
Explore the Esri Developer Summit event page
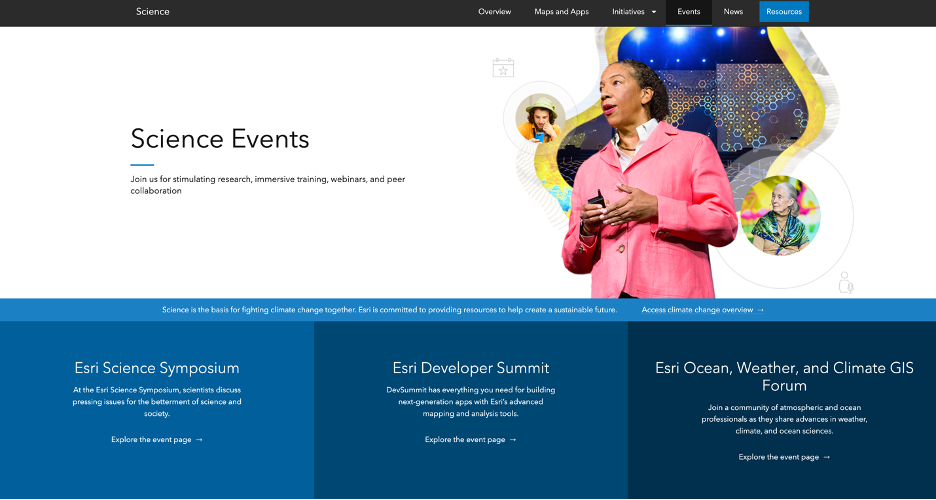pos(471,440)
